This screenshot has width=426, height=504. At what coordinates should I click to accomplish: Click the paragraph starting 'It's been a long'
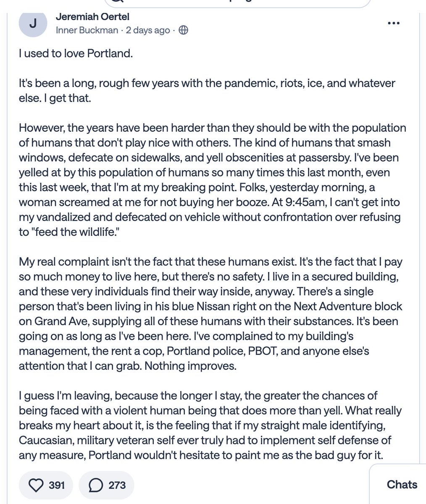(x=207, y=90)
